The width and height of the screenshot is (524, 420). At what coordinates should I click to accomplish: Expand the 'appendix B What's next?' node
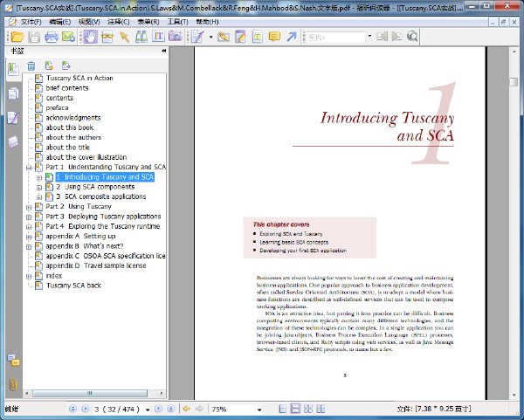coord(29,246)
